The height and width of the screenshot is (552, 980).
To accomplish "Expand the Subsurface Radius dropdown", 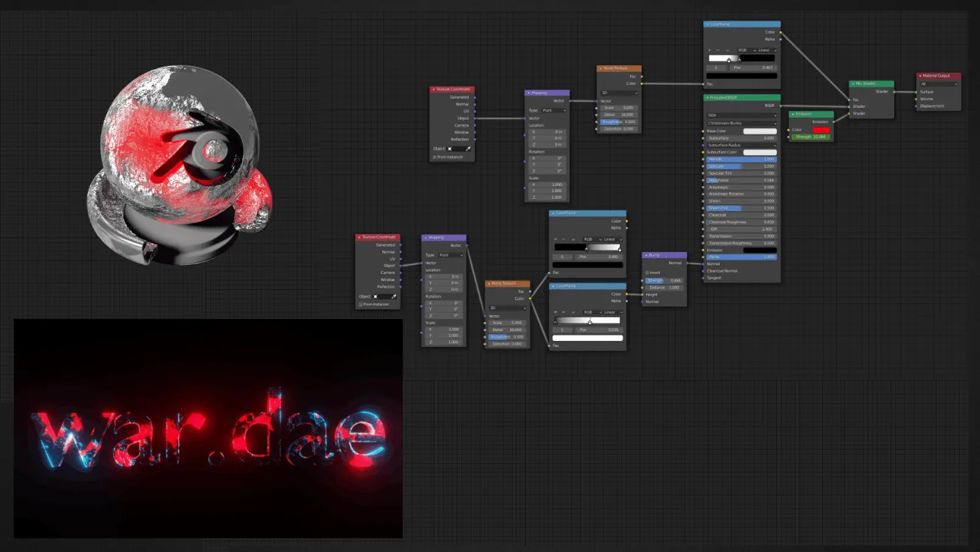I will pos(742,145).
